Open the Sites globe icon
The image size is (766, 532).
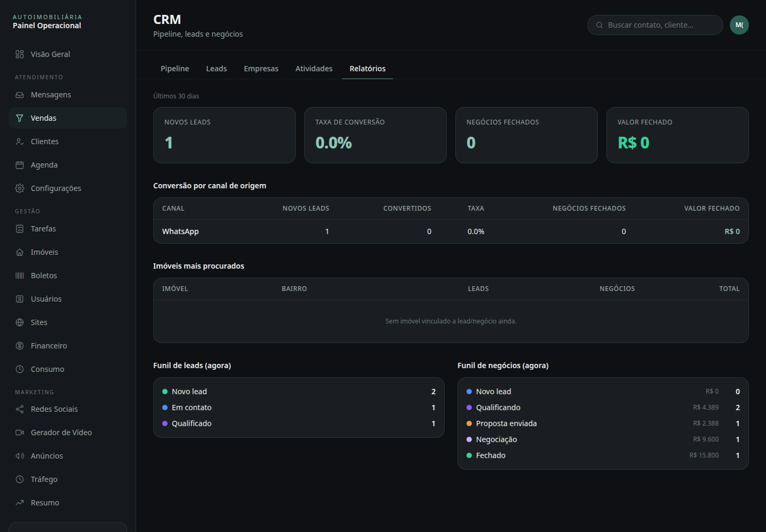pyautogui.click(x=20, y=322)
